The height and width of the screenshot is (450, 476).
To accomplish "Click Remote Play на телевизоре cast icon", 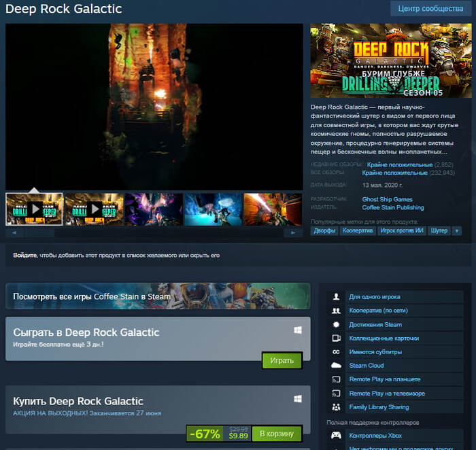I will (x=336, y=394).
